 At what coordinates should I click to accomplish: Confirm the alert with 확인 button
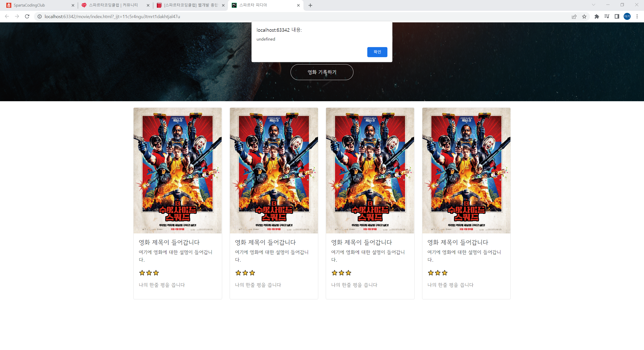(x=377, y=52)
